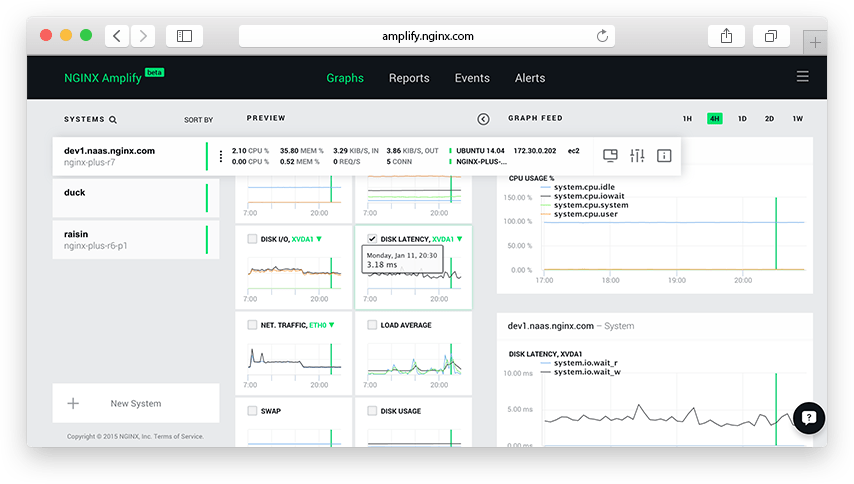854x484 pixels.
Task: Enable the Disk Usage checkbox
Action: pos(372,411)
